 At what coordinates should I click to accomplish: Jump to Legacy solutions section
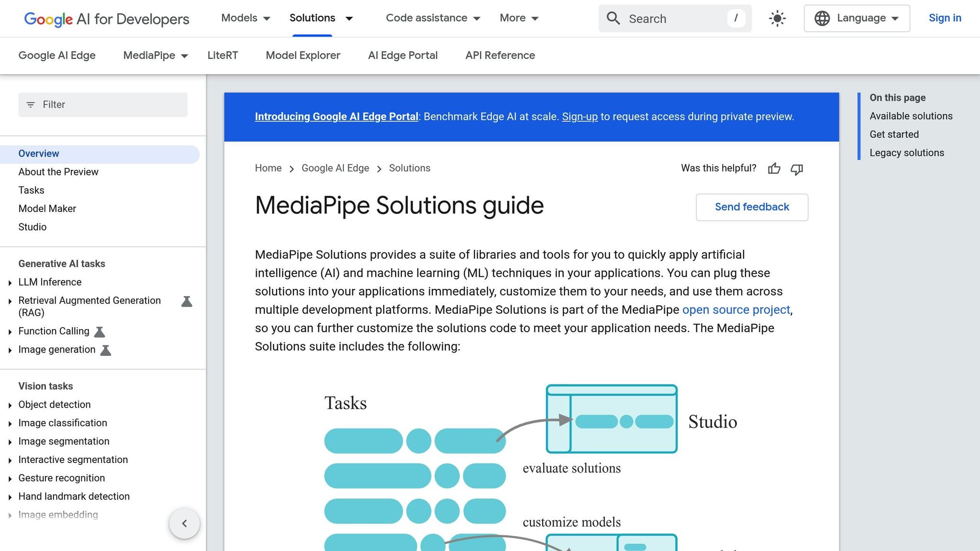(x=906, y=153)
